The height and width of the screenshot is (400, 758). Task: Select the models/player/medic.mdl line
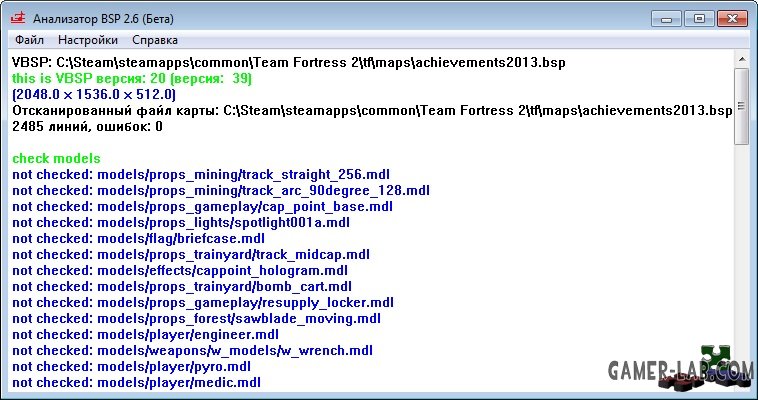tap(136, 382)
